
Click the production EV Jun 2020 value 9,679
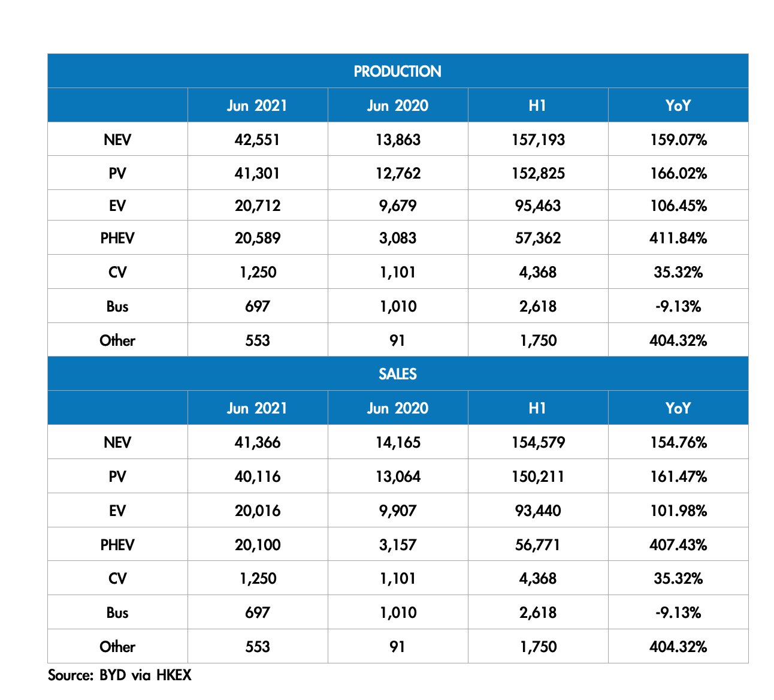(x=397, y=206)
